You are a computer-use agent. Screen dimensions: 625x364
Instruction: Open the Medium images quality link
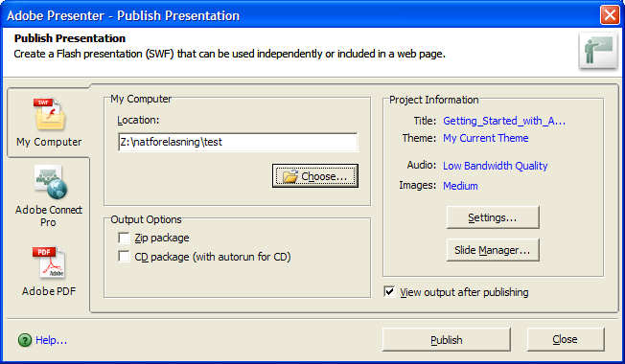pyautogui.click(x=460, y=186)
